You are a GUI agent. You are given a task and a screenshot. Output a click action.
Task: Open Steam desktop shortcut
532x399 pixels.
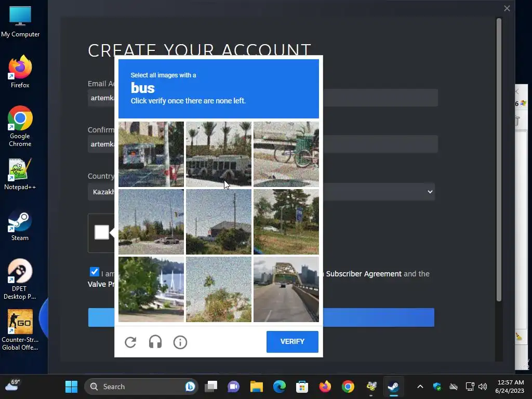[x=20, y=225]
